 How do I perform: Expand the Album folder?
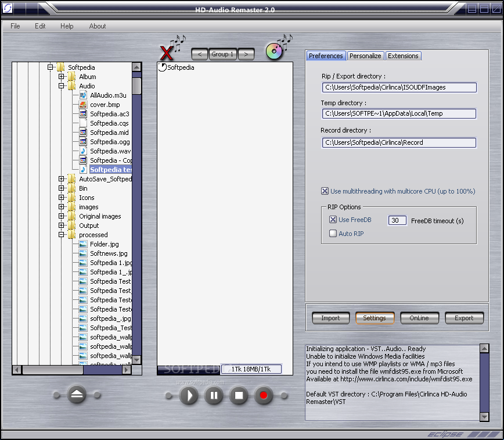pyautogui.click(x=61, y=77)
